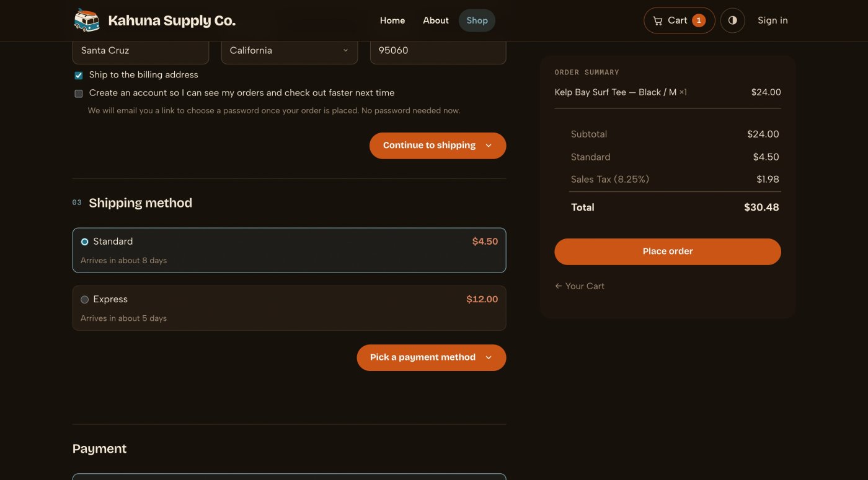Image resolution: width=868 pixels, height=480 pixels.
Task: Click the ORDER SUMMARY heading
Action: point(587,72)
